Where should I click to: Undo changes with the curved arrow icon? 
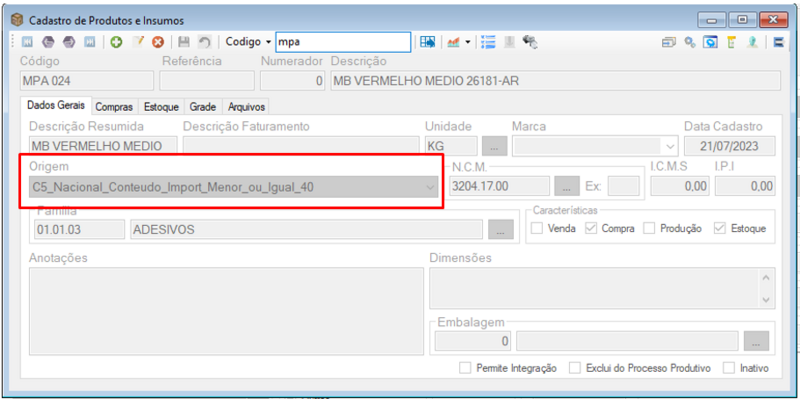tap(204, 42)
